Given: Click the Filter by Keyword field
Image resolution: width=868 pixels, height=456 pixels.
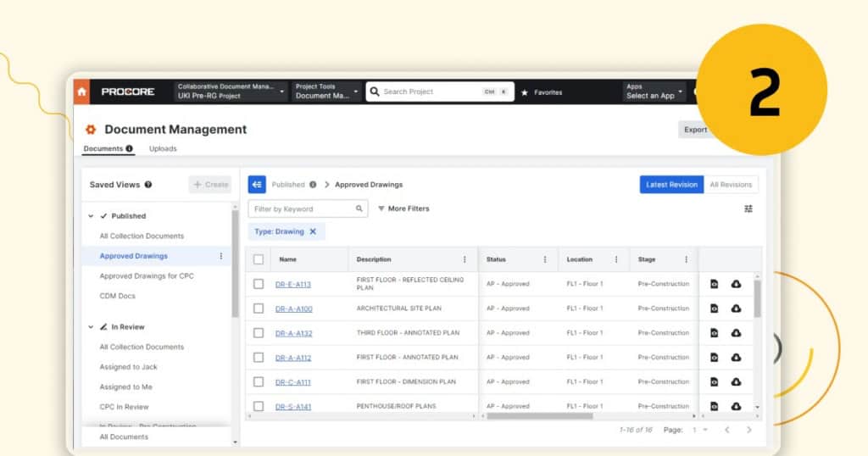Looking at the screenshot, I should coord(302,209).
